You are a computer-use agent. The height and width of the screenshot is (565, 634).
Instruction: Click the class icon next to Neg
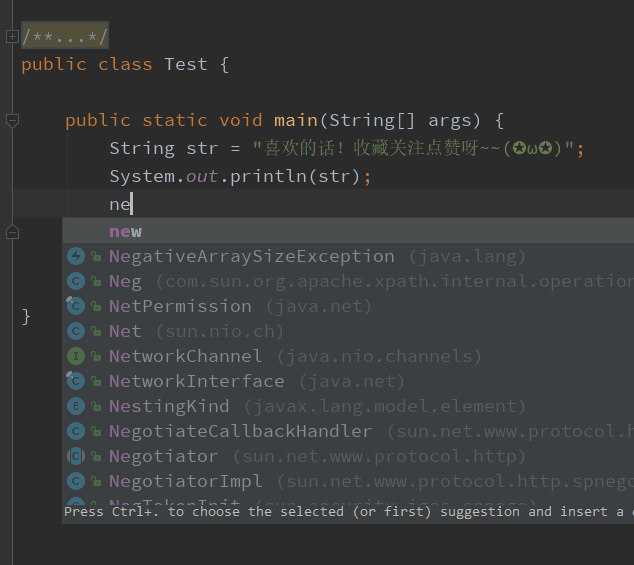[x=76, y=282]
